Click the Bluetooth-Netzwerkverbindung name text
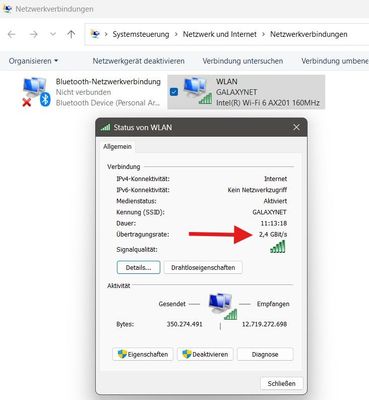369x400 pixels. [x=108, y=82]
